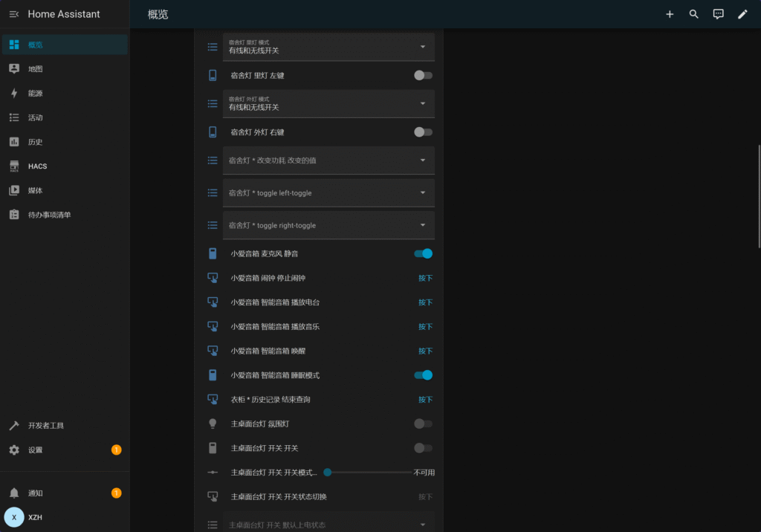The height and width of the screenshot is (532, 761).
Task: Open 开发者工具 in the sidebar
Action: click(x=45, y=426)
